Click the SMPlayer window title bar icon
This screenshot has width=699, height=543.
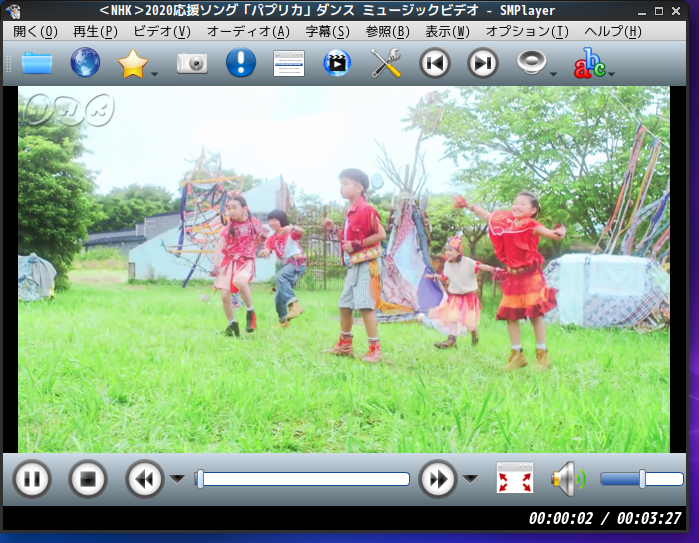tap(13, 11)
